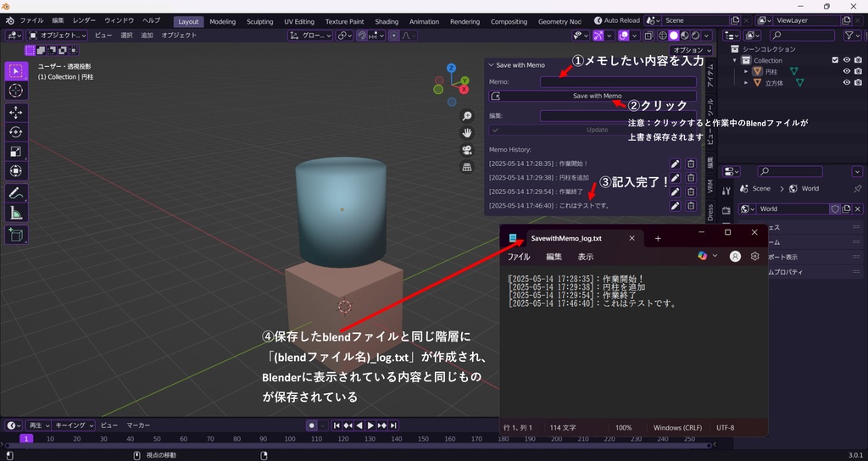Open the ファイル menu in Blender
The width and height of the screenshot is (868, 461).
31,20
